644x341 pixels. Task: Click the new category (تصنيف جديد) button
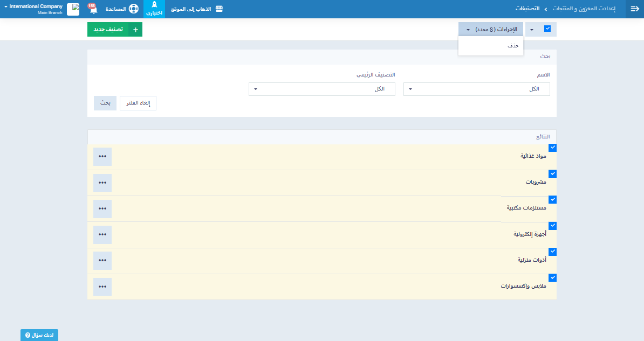(x=115, y=30)
